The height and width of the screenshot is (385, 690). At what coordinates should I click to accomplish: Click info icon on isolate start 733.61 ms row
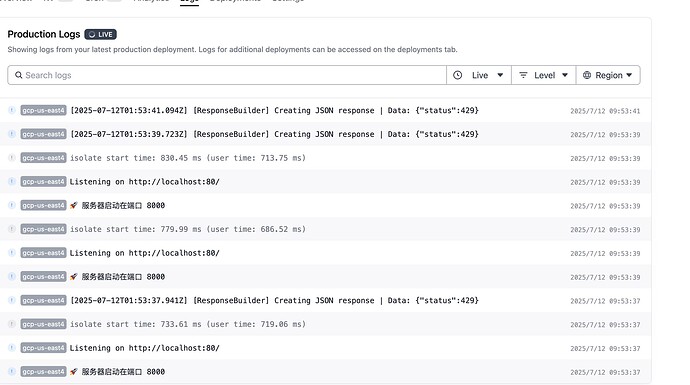pos(12,324)
